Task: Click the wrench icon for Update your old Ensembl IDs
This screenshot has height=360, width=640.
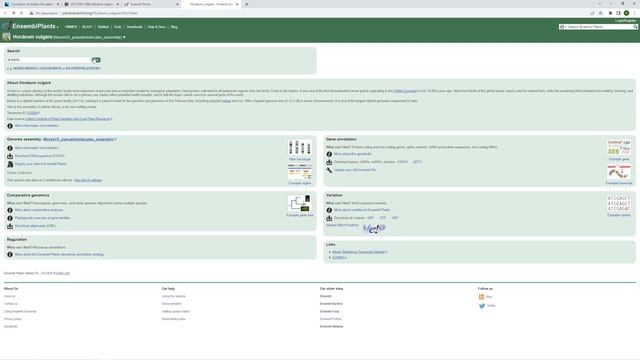Action: [329, 170]
